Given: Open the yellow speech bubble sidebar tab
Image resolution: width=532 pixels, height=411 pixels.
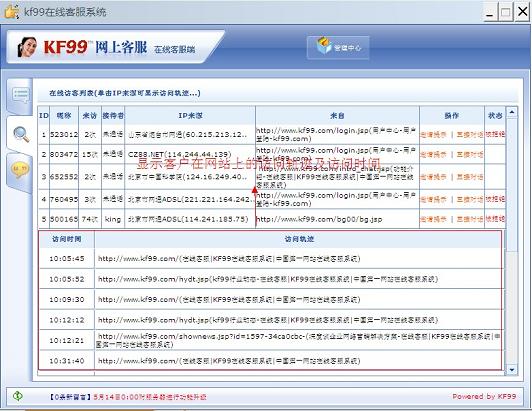Looking at the screenshot, I should pyautogui.click(x=20, y=170).
